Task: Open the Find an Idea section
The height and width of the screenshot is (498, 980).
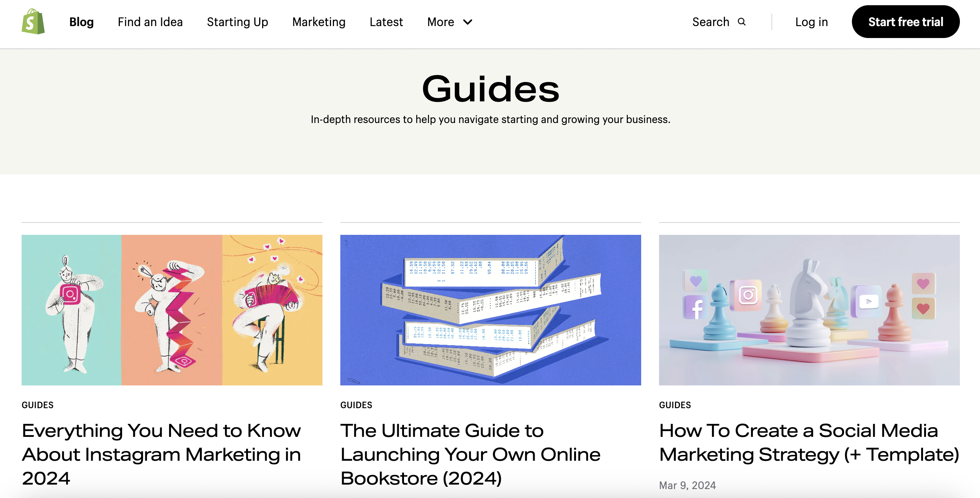Action: 150,22
